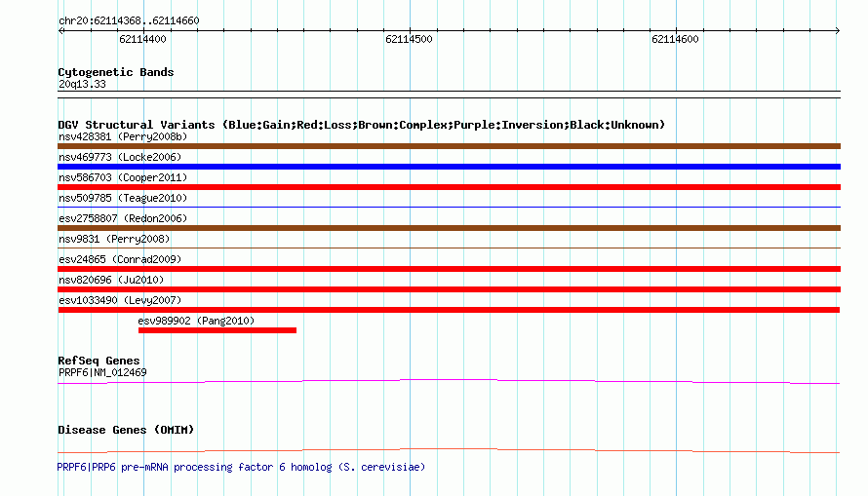Click the nsv509785 (Teague2010) label
This screenshot has width=868, height=496.
point(123,198)
